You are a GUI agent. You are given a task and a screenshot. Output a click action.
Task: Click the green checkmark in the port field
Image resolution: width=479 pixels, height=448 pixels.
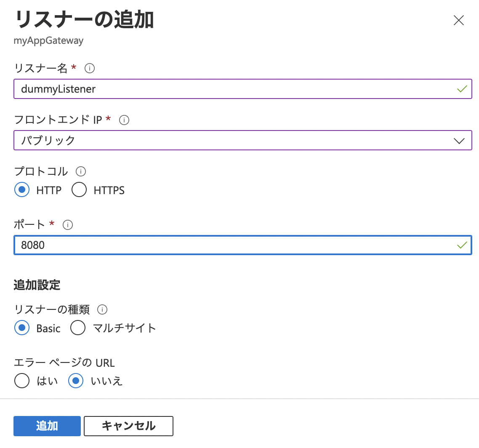[462, 245]
